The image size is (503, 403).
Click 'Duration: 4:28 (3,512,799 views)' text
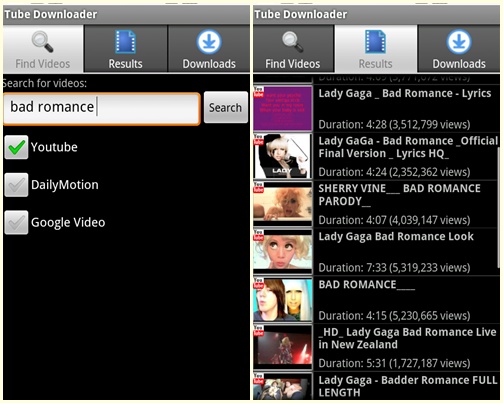pyautogui.click(x=394, y=125)
